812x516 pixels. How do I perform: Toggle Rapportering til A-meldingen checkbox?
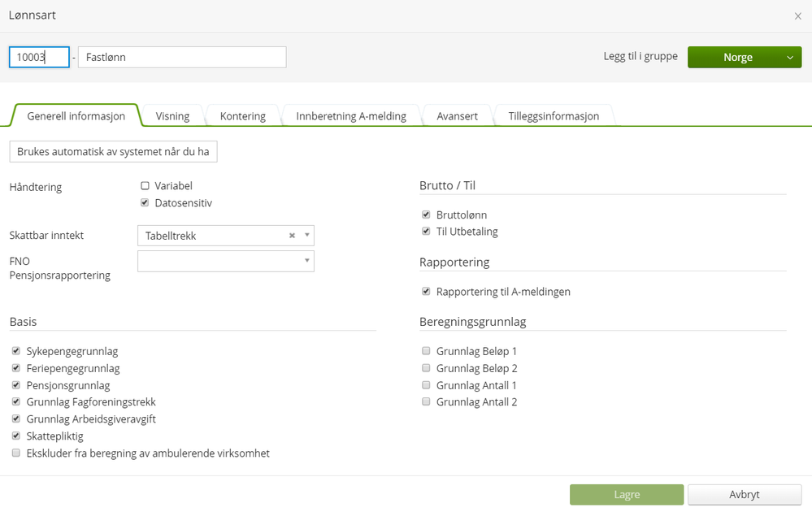(x=426, y=292)
